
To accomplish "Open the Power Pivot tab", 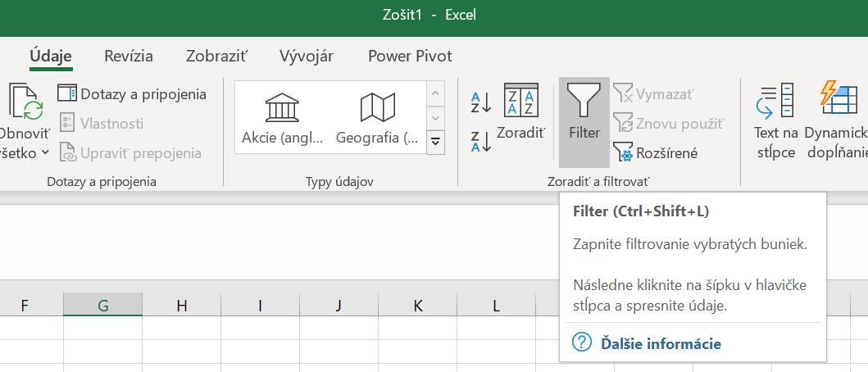I will point(410,56).
